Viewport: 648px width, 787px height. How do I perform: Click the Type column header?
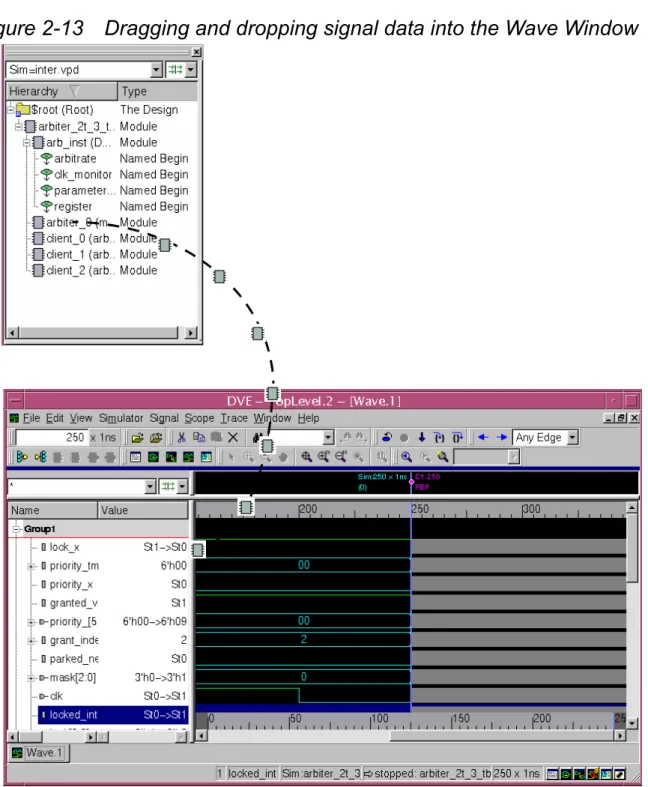158,91
